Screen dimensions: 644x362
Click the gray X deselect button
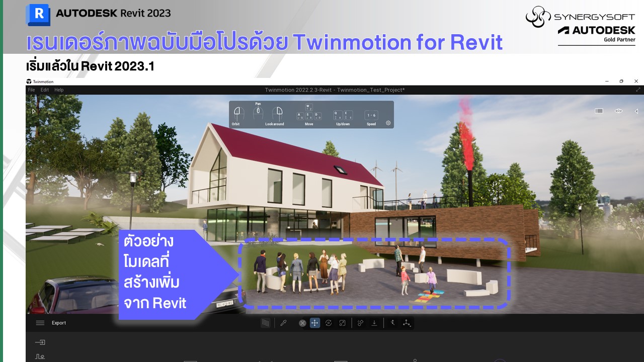coord(302,323)
